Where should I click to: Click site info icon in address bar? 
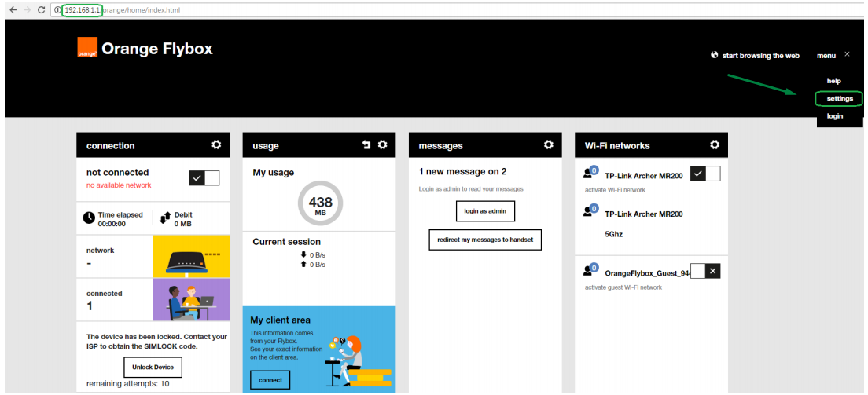(x=57, y=10)
